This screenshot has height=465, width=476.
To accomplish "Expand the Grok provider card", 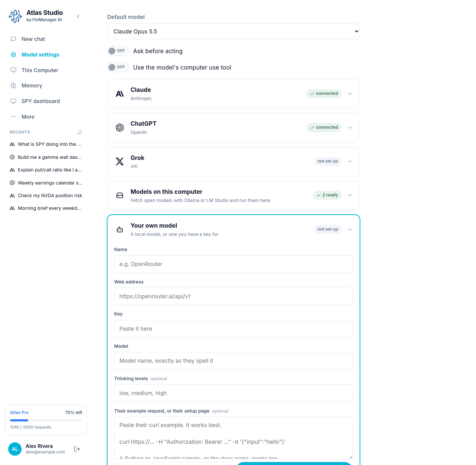I will tap(350, 161).
